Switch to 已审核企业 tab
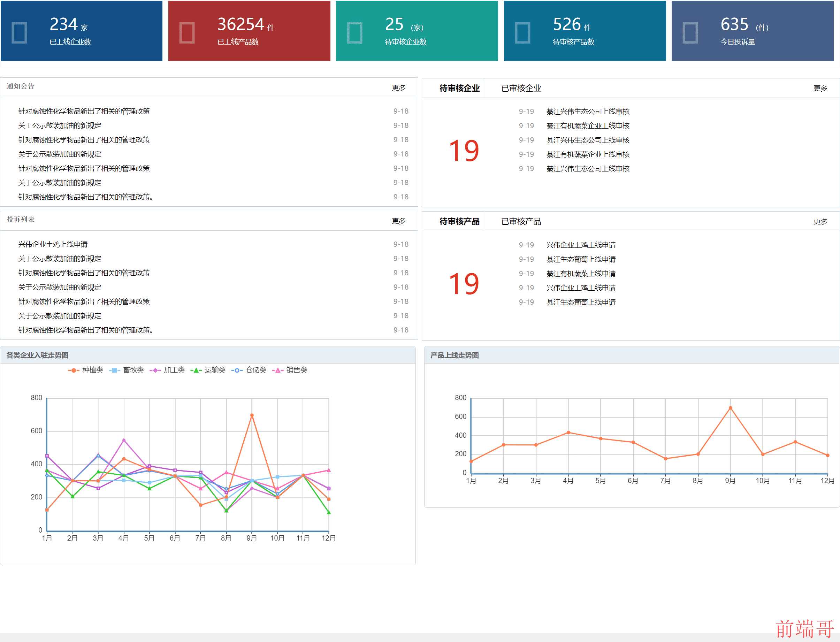The width and height of the screenshot is (840, 642). click(x=521, y=88)
